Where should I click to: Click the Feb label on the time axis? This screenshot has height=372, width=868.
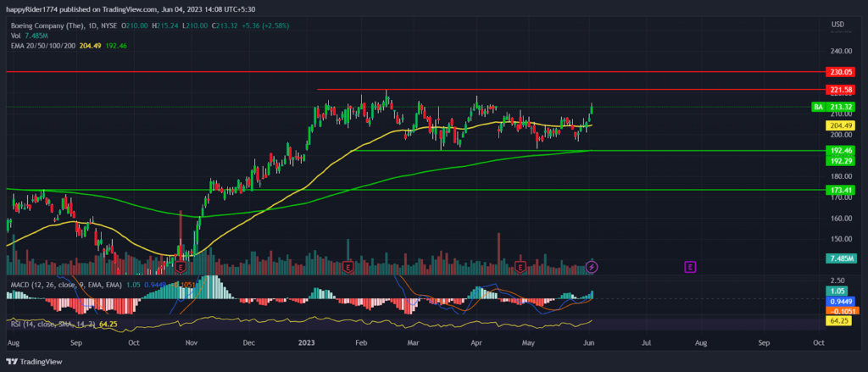pos(361,343)
